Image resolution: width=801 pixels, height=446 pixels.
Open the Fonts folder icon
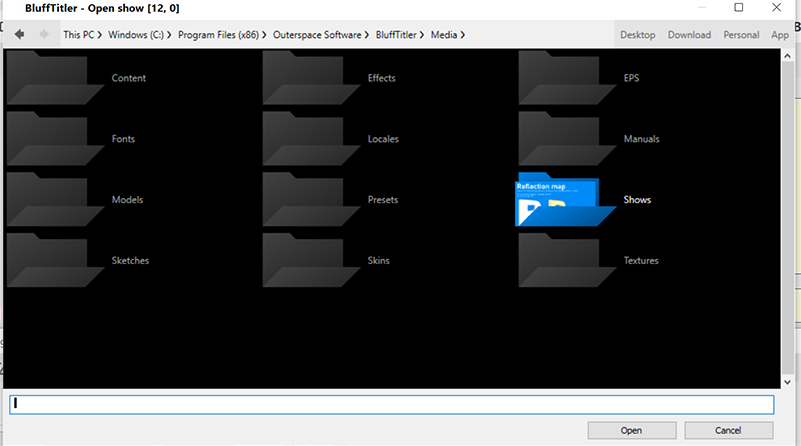55,138
